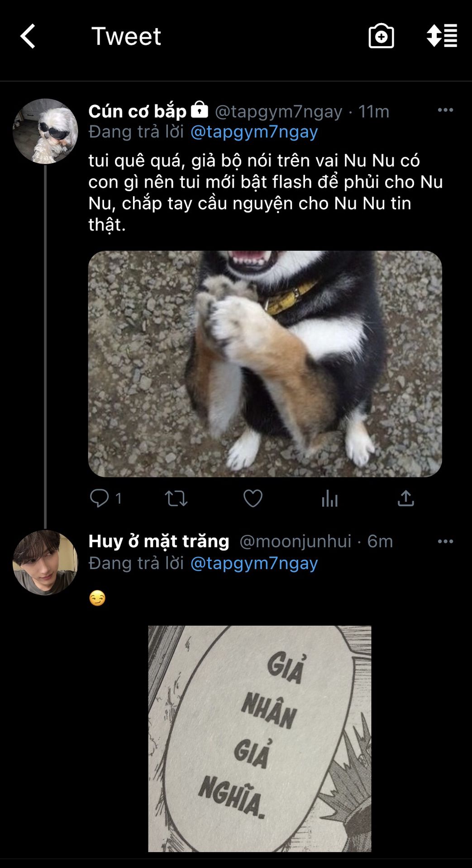Open the camera add-photo icon
This screenshot has width=472, height=868.
click(x=381, y=36)
